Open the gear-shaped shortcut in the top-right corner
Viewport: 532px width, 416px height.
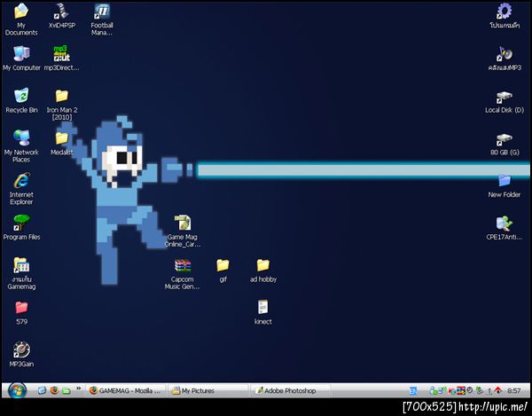click(x=505, y=16)
